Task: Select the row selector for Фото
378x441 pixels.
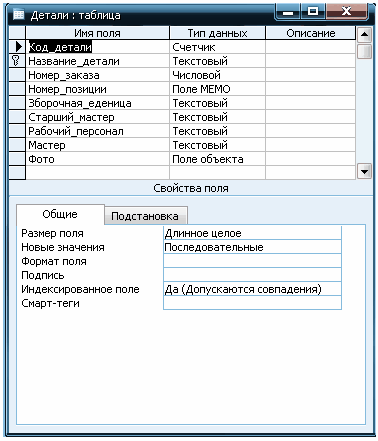Action: pyautogui.click(x=17, y=159)
